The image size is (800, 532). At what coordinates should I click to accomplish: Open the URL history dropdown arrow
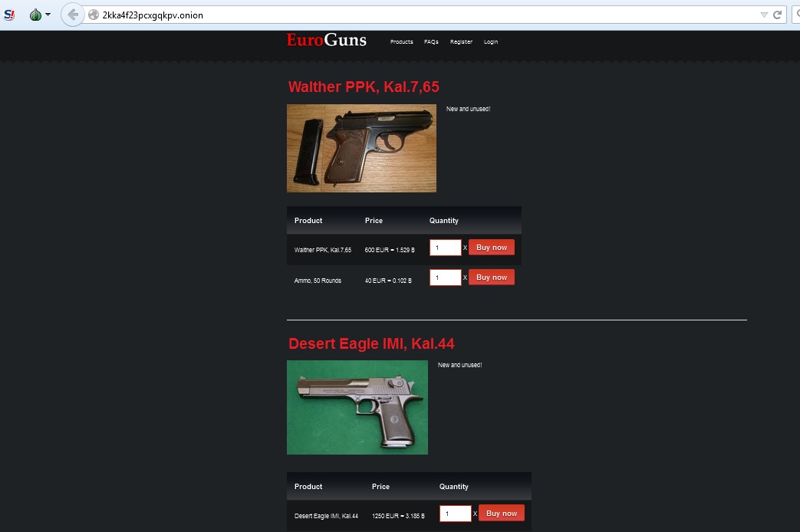(764, 15)
